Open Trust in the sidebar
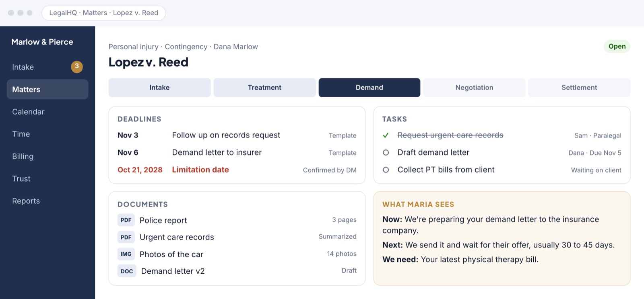The image size is (644, 299). coord(47,178)
